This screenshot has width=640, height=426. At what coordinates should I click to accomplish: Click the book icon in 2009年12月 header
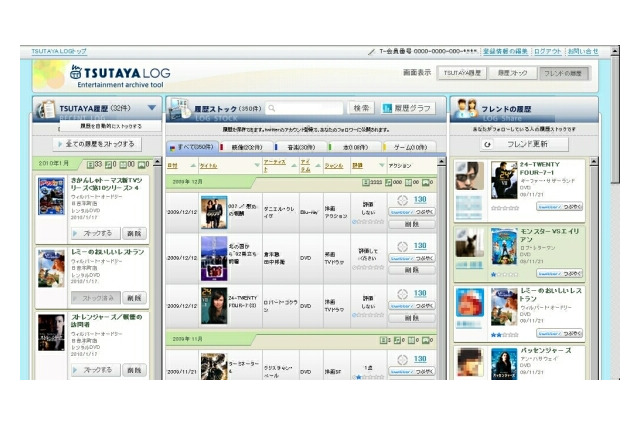[408, 182]
